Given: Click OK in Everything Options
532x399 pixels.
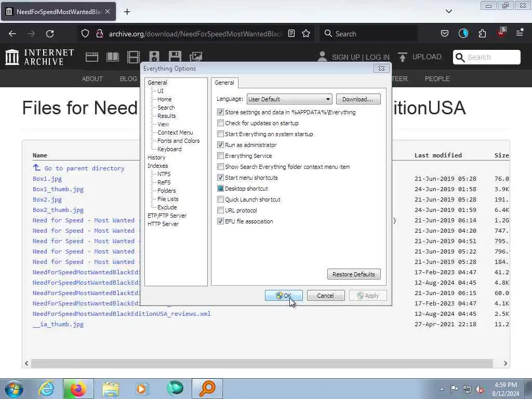Looking at the screenshot, I should pyautogui.click(x=284, y=296).
